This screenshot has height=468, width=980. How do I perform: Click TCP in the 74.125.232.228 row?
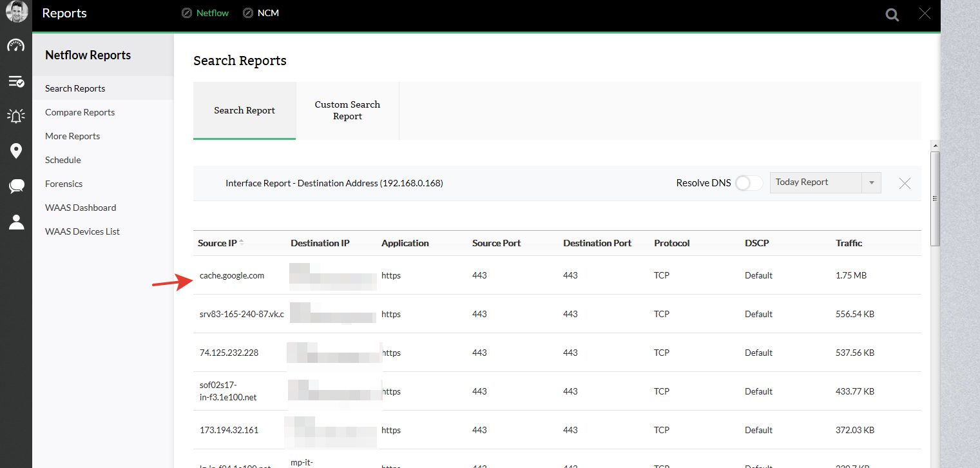(x=662, y=353)
